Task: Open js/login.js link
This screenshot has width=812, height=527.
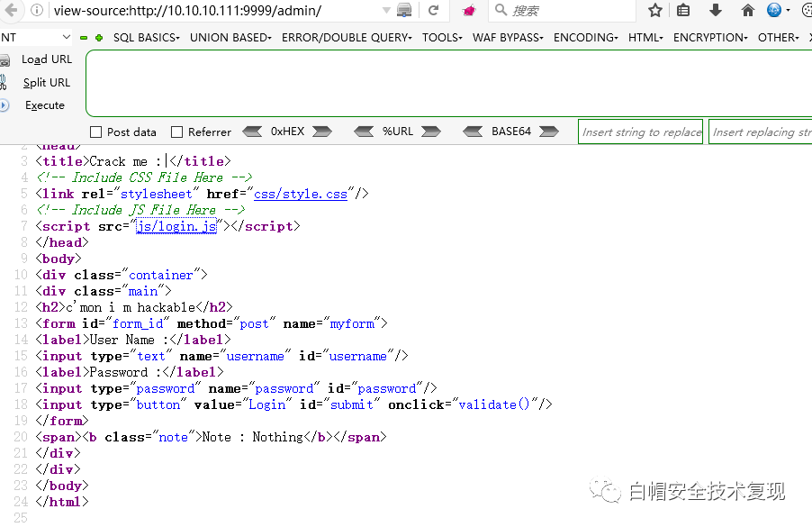Action: click(x=176, y=226)
